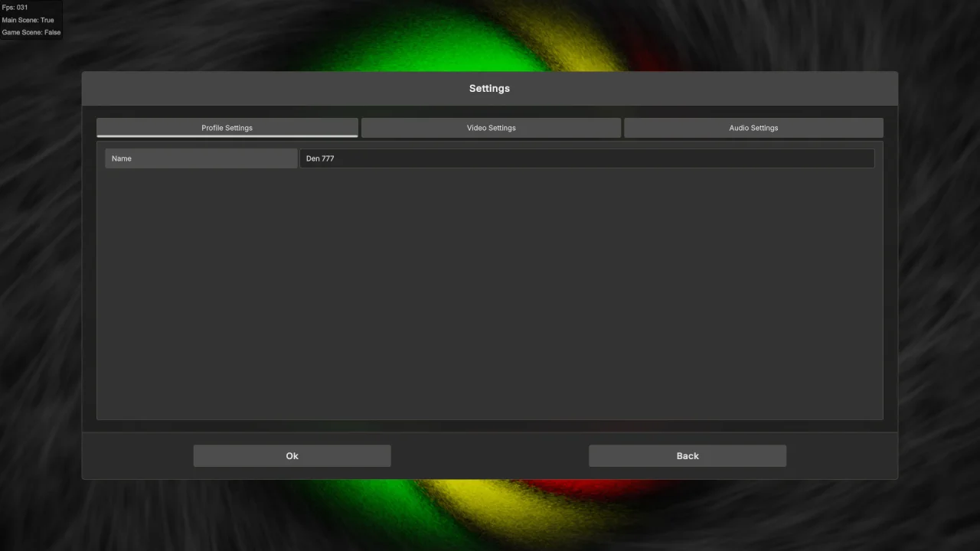This screenshot has height=551, width=980.
Task: Click the Name label in Profile Settings
Action: [x=201, y=158]
